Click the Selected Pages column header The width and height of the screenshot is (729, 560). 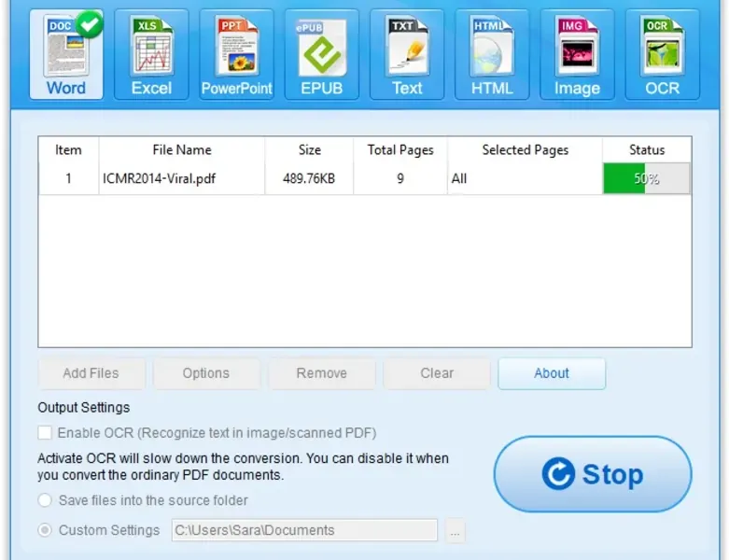click(525, 149)
